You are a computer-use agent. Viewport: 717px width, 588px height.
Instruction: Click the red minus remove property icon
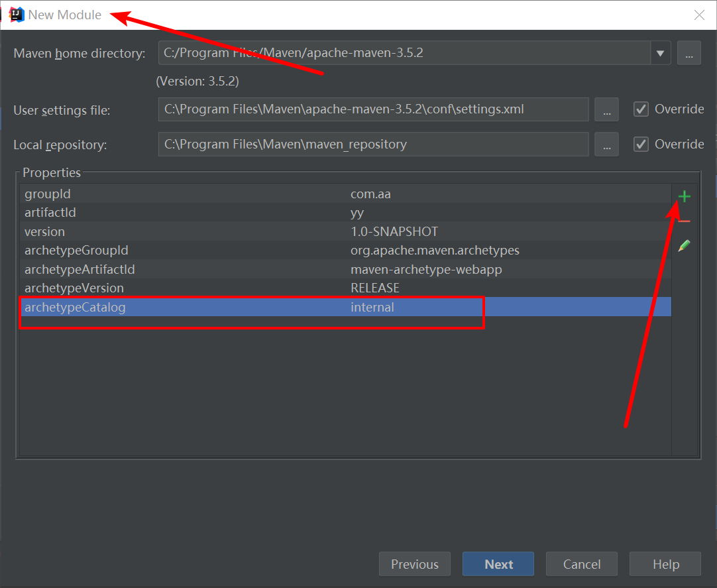click(684, 221)
